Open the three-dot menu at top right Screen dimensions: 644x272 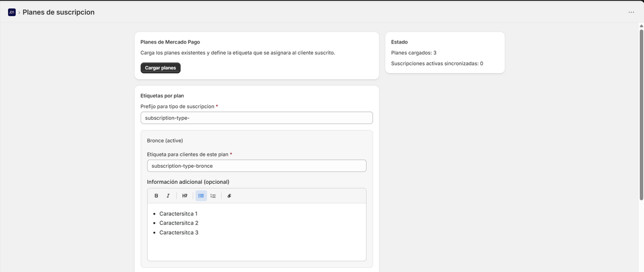(x=631, y=12)
